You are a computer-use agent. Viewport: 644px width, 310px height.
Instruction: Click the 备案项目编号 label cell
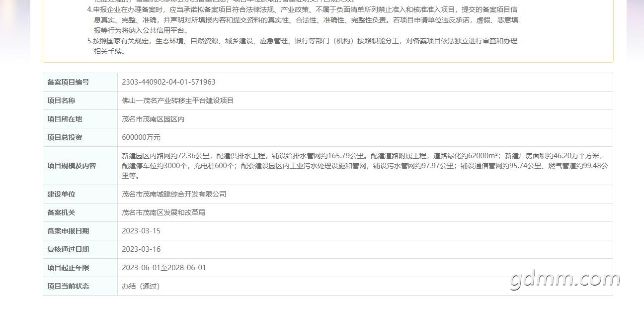(80, 82)
